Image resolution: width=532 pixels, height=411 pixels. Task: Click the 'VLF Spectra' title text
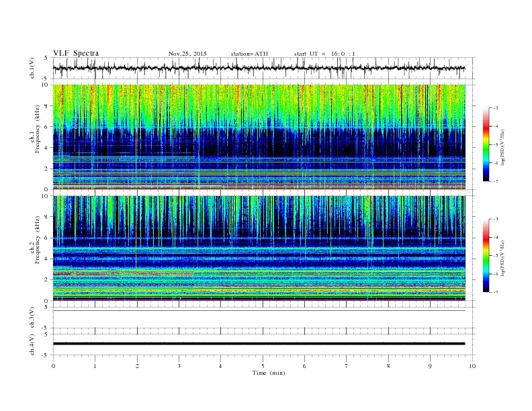pyautogui.click(x=76, y=53)
